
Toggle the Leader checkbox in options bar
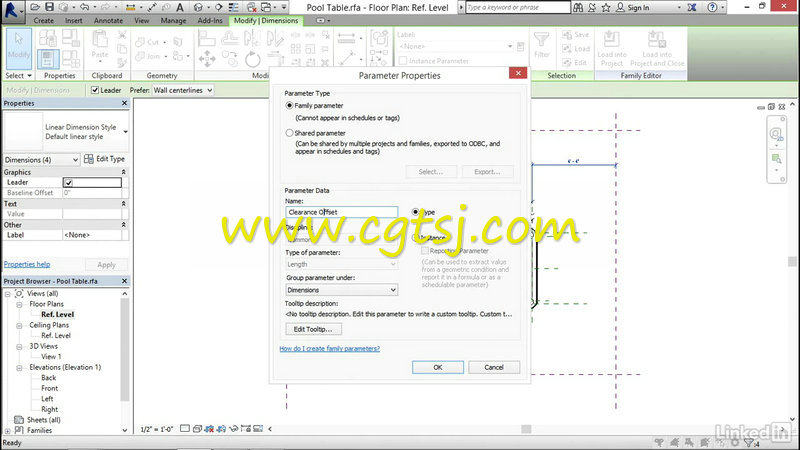point(95,90)
